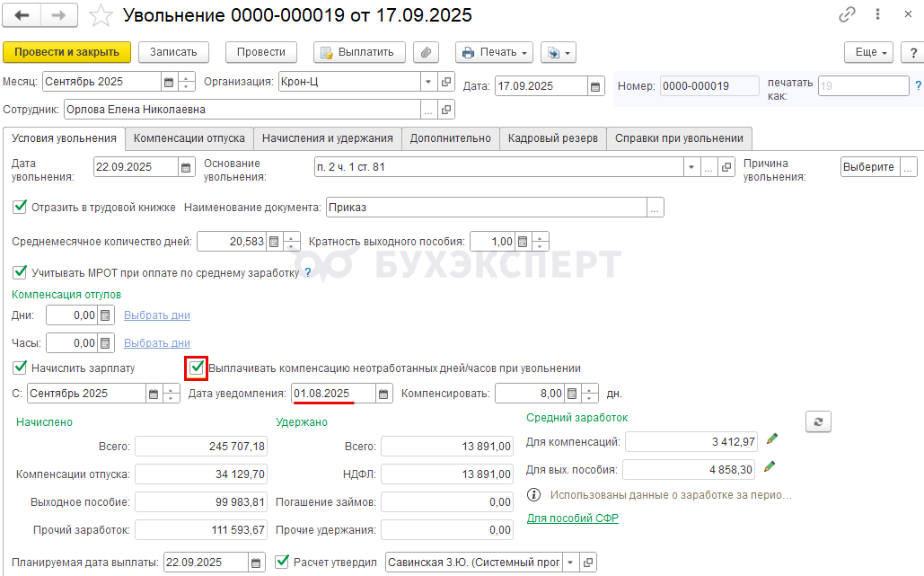Expand Основание увольнения dropdown

(691, 167)
